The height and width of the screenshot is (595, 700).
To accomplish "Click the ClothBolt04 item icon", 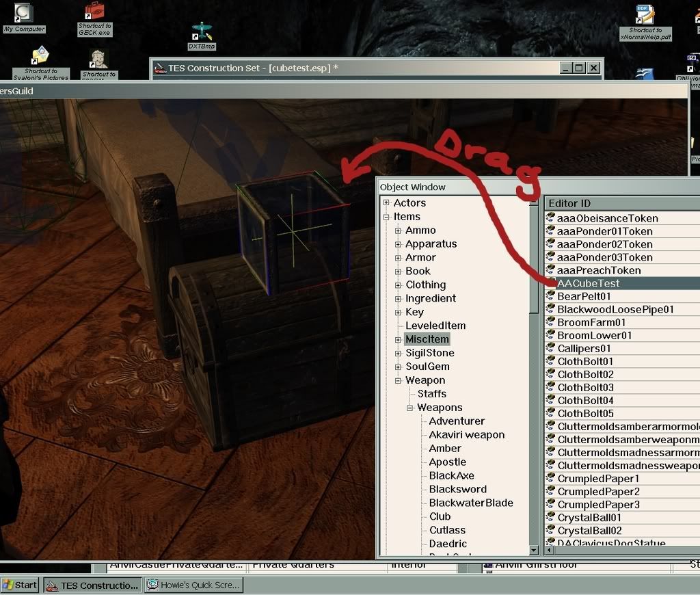I will [550, 399].
